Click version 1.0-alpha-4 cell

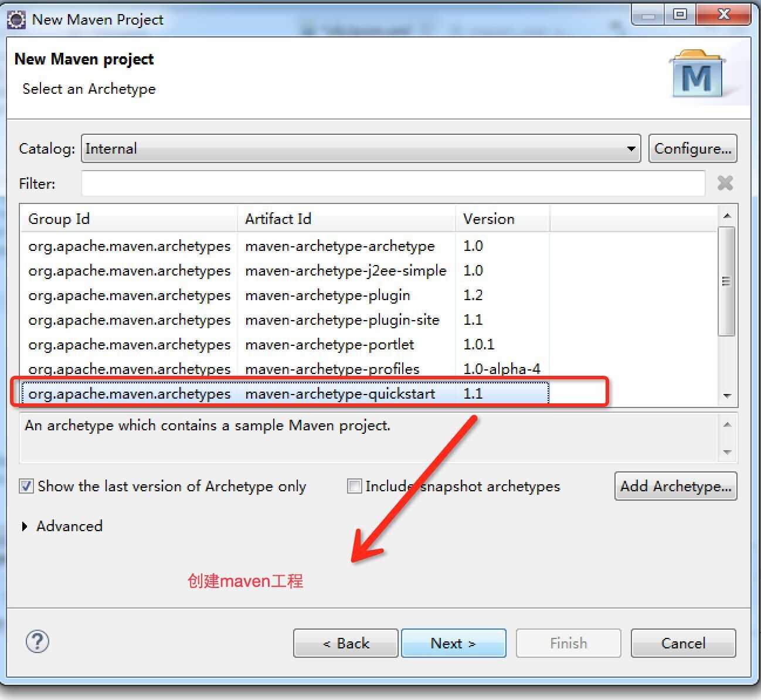point(502,369)
